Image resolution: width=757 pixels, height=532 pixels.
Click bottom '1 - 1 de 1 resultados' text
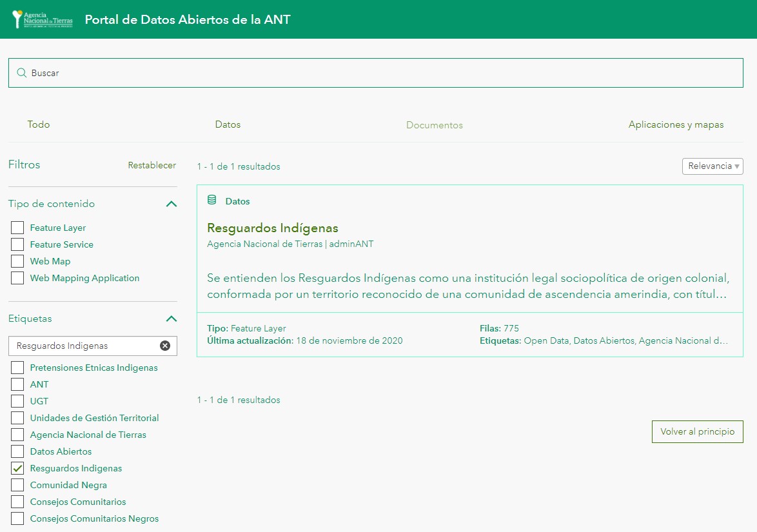(x=239, y=400)
